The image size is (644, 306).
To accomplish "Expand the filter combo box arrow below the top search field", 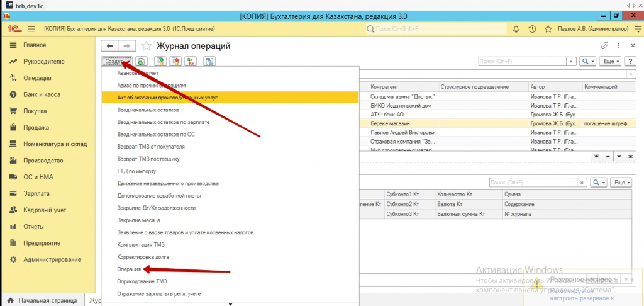I will point(631,74).
